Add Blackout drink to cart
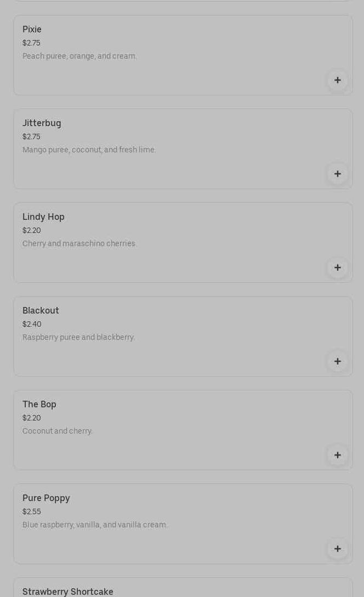The width and height of the screenshot is (364, 597). click(x=337, y=361)
